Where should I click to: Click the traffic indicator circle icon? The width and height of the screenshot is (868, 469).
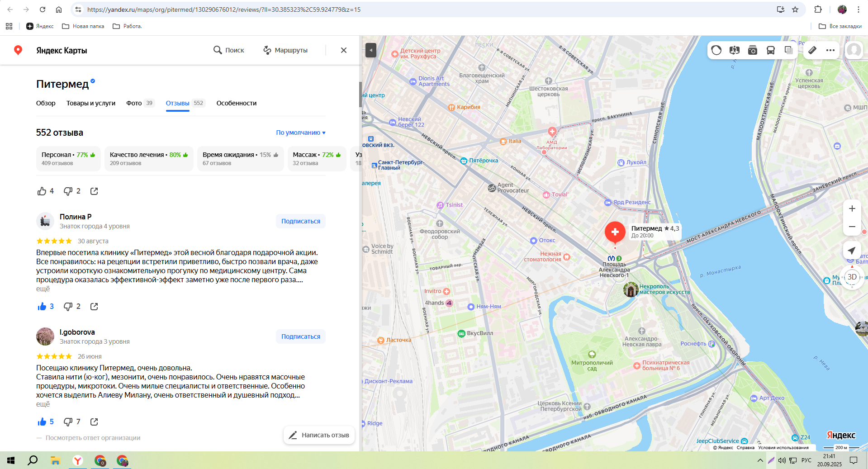pos(716,50)
